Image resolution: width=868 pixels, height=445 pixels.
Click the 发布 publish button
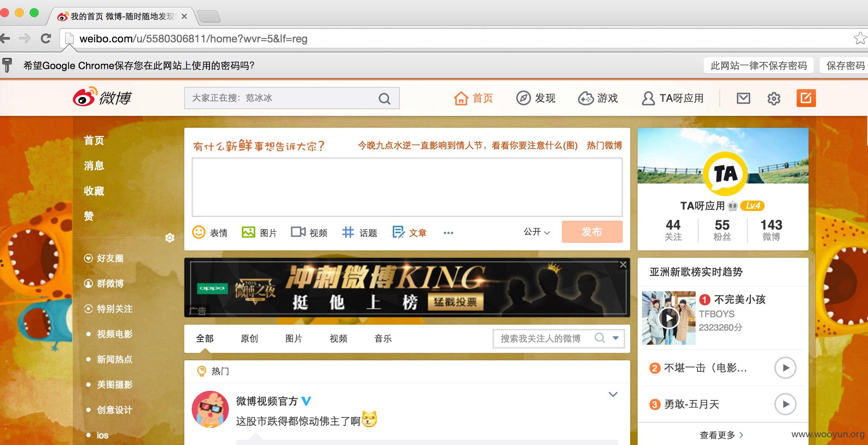pos(592,232)
